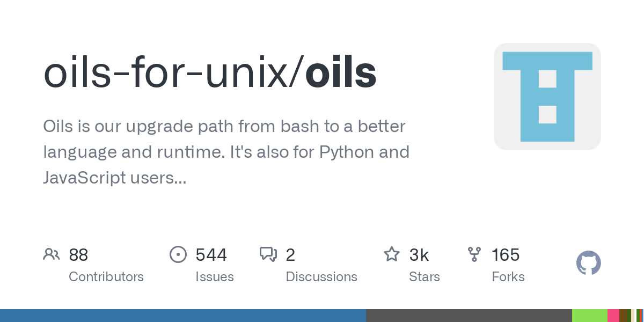Viewport: 644px width, 322px height.
Task: Click the 88 contributors count
Action: pyautogui.click(x=78, y=254)
